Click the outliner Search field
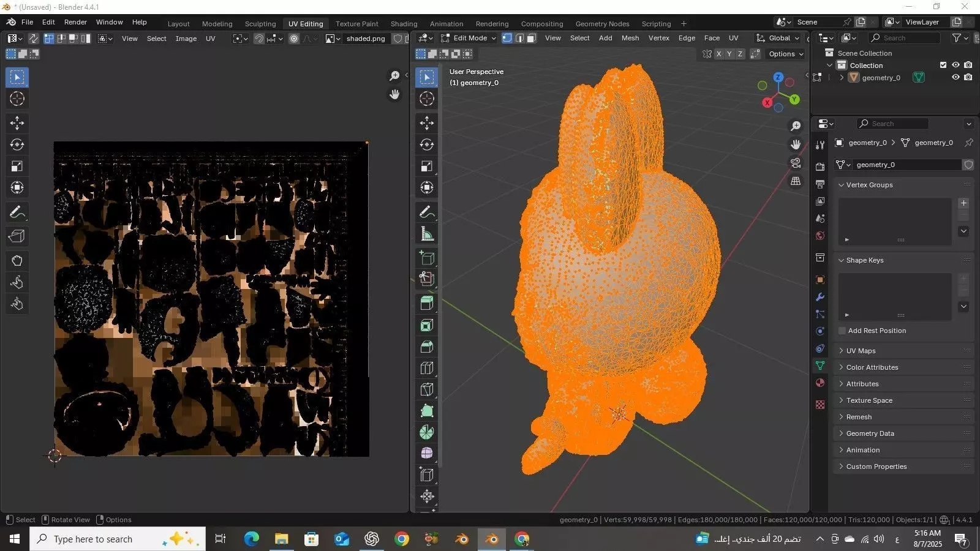 click(x=904, y=38)
